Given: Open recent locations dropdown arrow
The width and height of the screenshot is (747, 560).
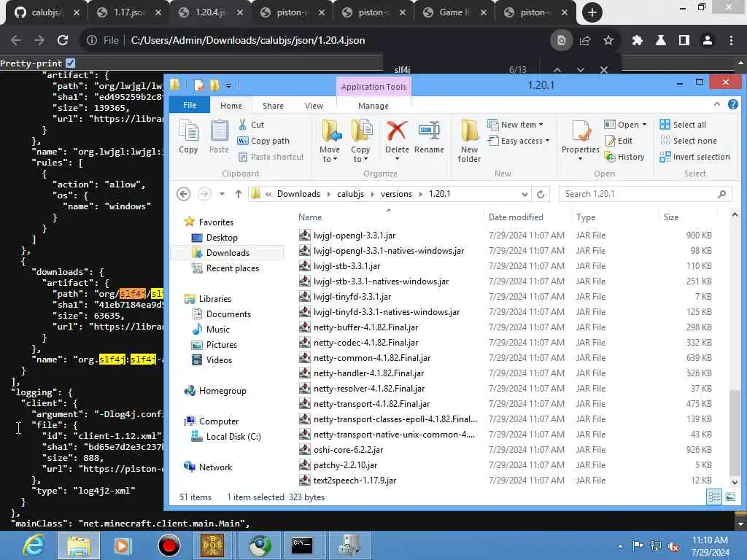Looking at the screenshot, I should pos(222,194).
